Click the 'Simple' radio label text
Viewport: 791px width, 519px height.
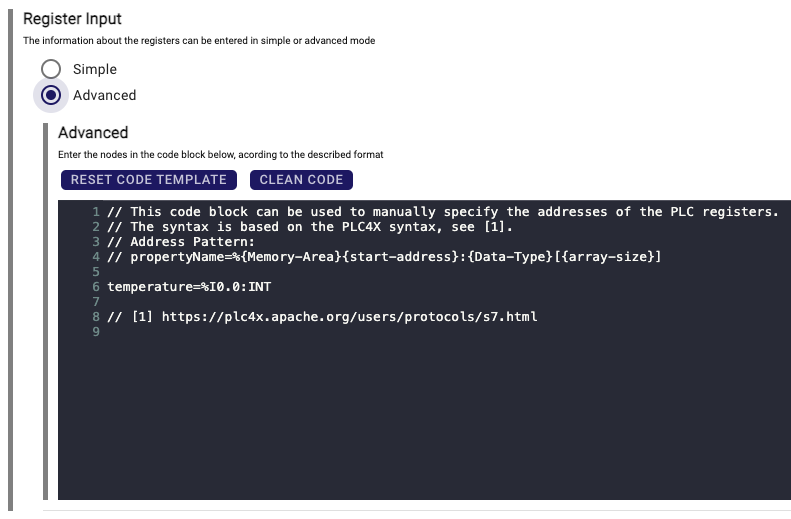pos(95,69)
